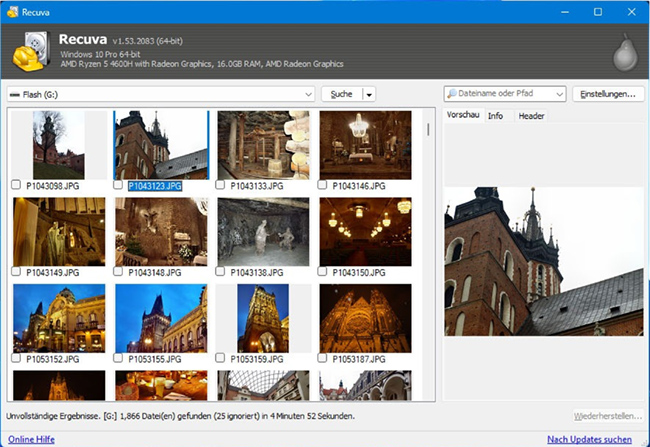Click the file list vertical scrollbar thumb

tap(428, 130)
